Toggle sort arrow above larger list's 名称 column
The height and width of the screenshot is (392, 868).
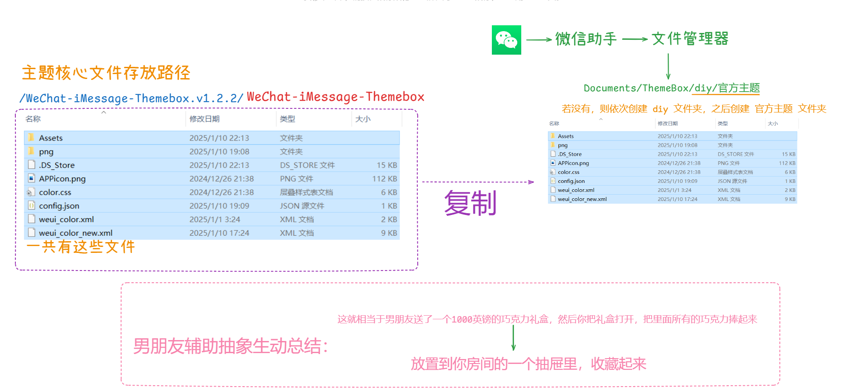pyautogui.click(x=104, y=112)
